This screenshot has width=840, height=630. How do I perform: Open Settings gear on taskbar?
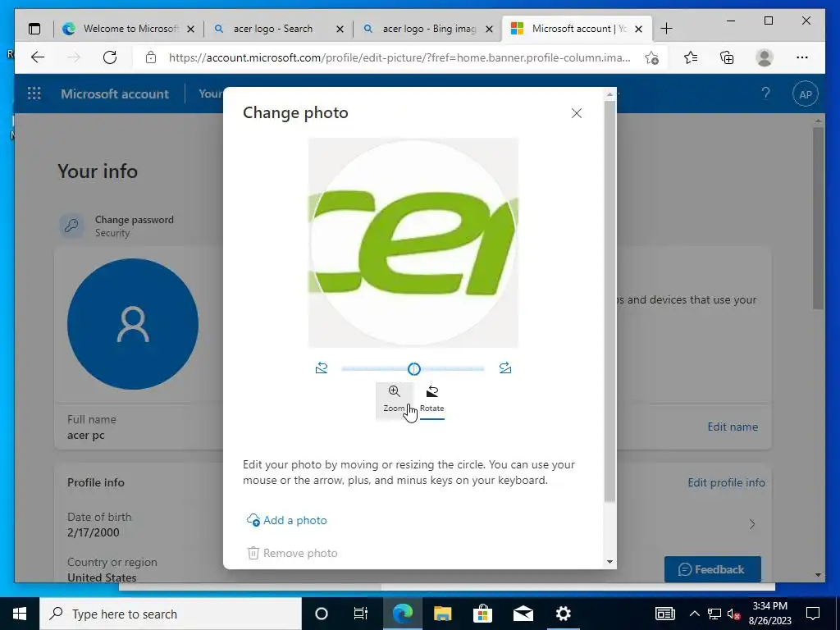(563, 614)
